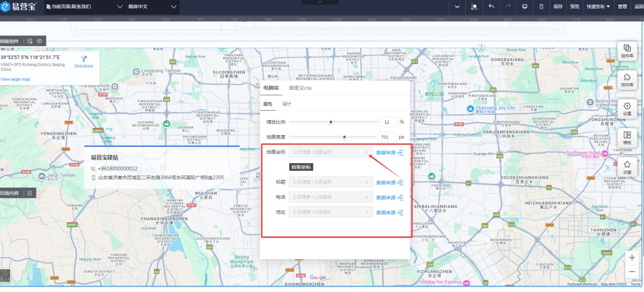Clear the 地图坐标 field with its X

point(367,152)
